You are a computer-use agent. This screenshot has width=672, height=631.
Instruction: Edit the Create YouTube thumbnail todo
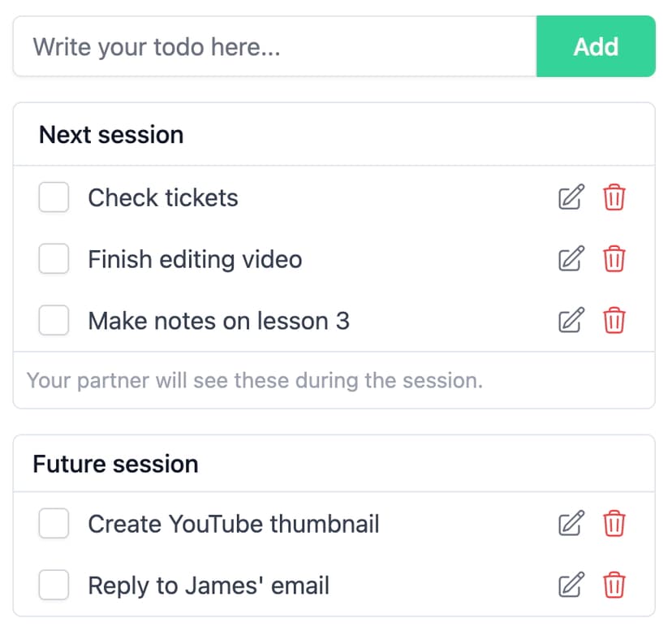(571, 524)
